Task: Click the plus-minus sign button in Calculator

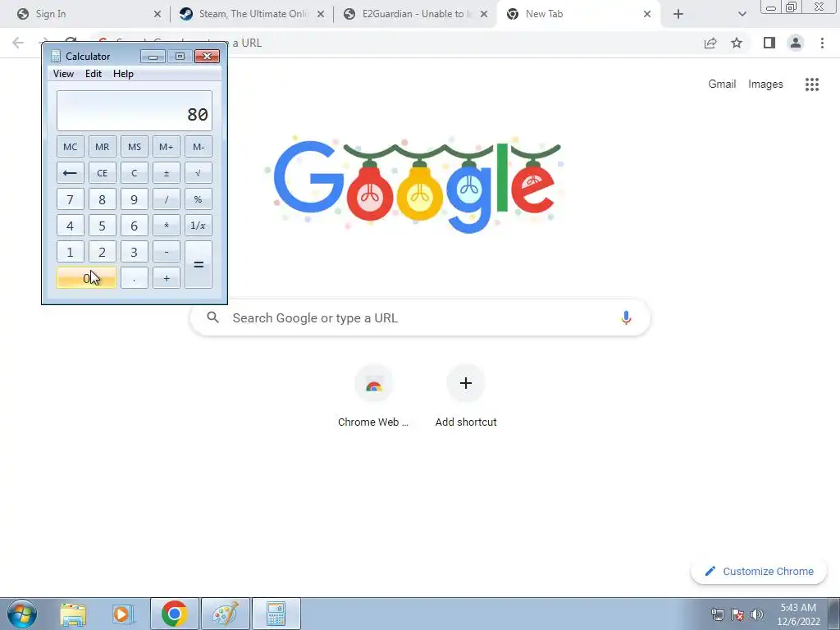Action: tap(166, 173)
